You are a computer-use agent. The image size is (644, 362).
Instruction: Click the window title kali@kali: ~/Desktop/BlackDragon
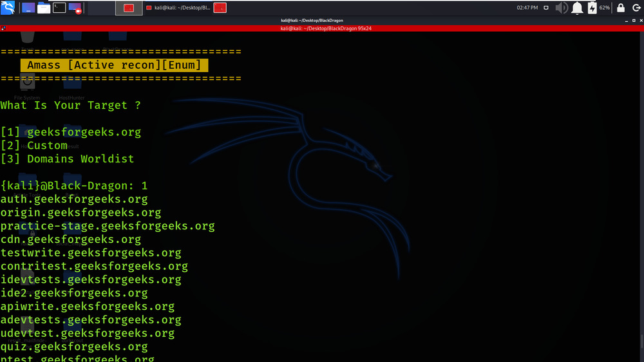312,20
